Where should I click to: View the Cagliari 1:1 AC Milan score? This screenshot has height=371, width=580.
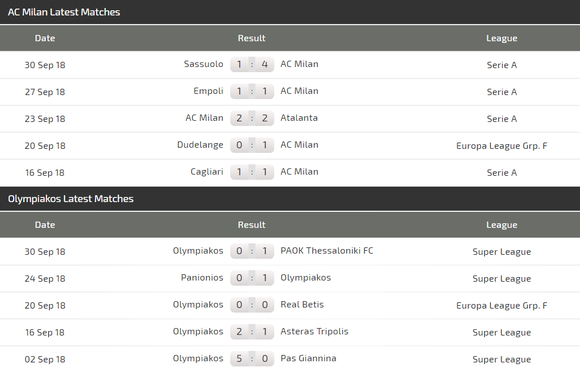(252, 172)
